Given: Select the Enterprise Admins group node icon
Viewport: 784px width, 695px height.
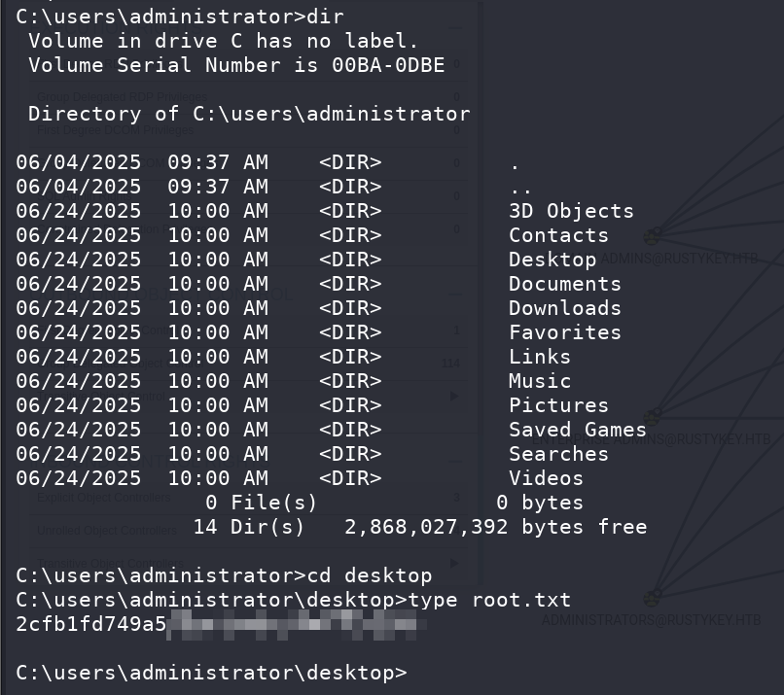Looking at the screenshot, I should (652, 417).
